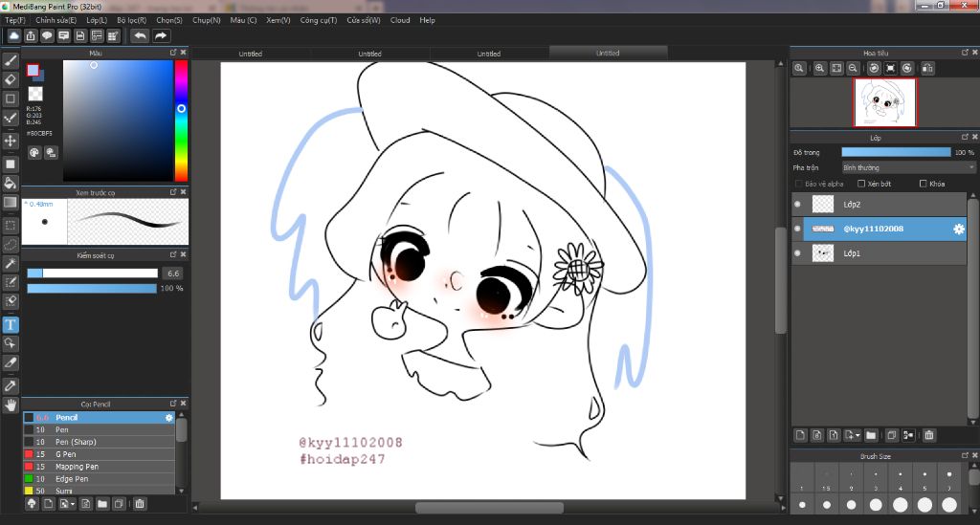Open add-brush dropdown arrow in brush panel
The width and height of the screenshot is (980, 525).
pyautogui.click(x=73, y=504)
